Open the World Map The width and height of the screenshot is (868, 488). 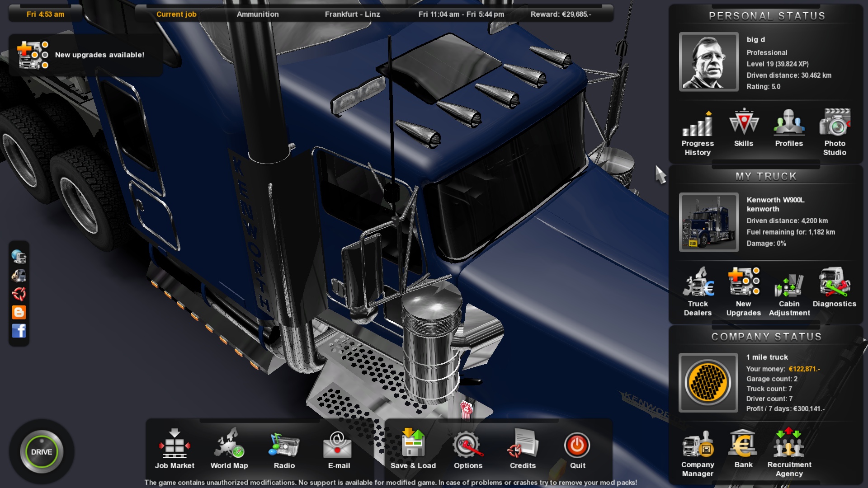click(x=229, y=449)
